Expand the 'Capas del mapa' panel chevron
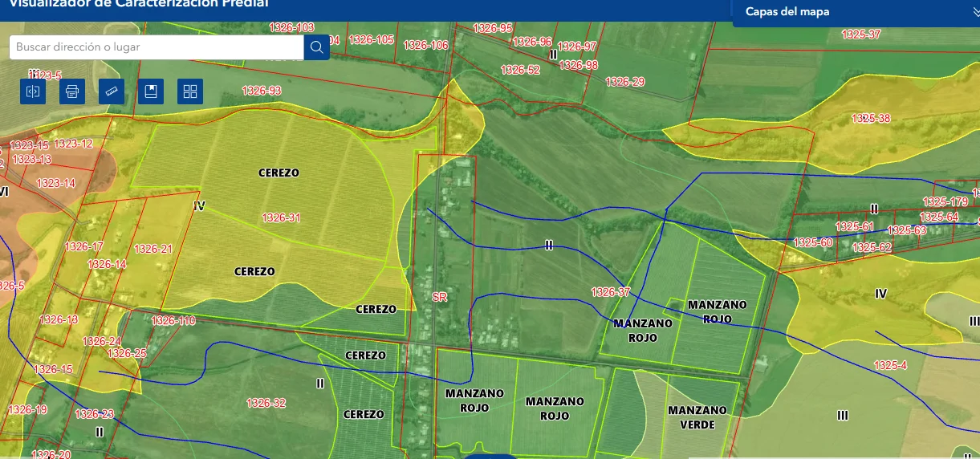 [x=971, y=12]
